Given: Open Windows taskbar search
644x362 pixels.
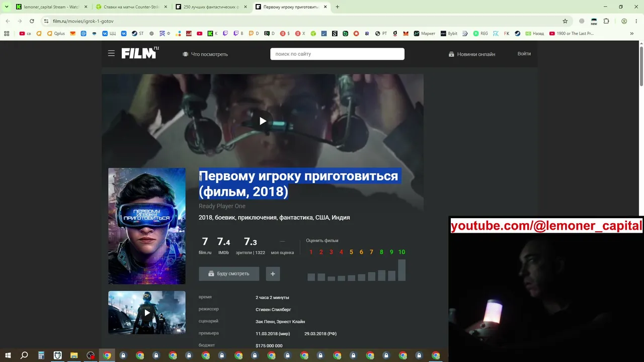Looking at the screenshot, I should 24,355.
